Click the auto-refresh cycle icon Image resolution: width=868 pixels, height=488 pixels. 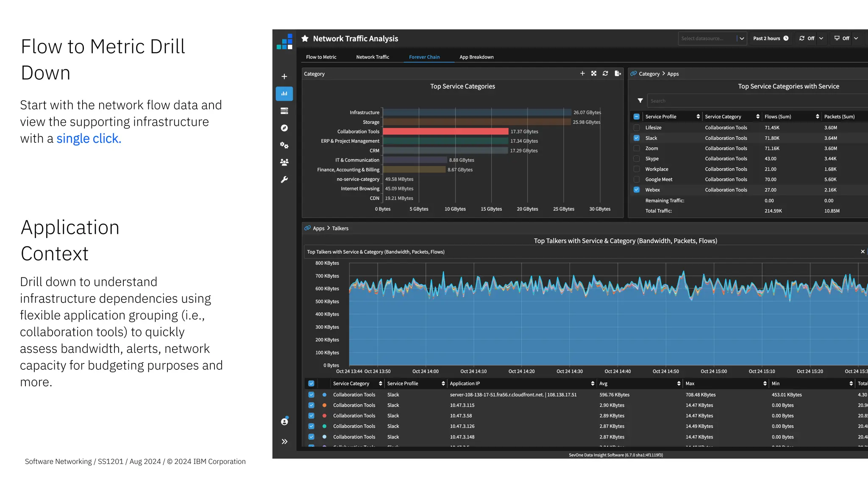[x=802, y=38]
